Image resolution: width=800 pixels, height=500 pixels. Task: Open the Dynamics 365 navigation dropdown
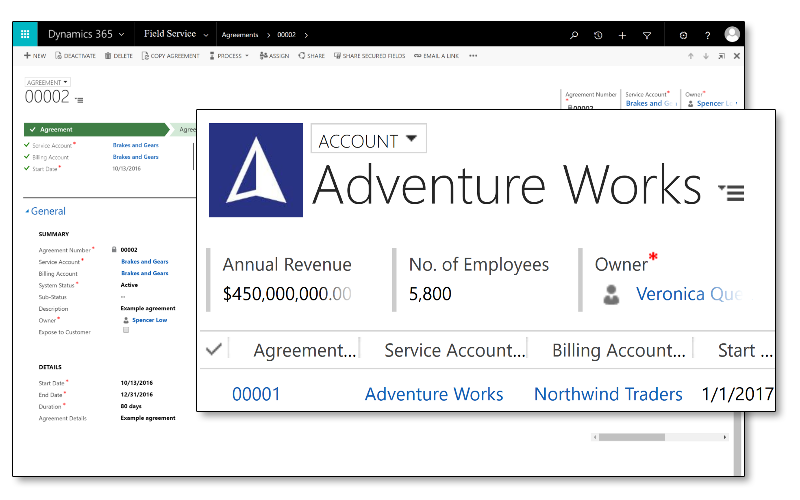(86, 34)
